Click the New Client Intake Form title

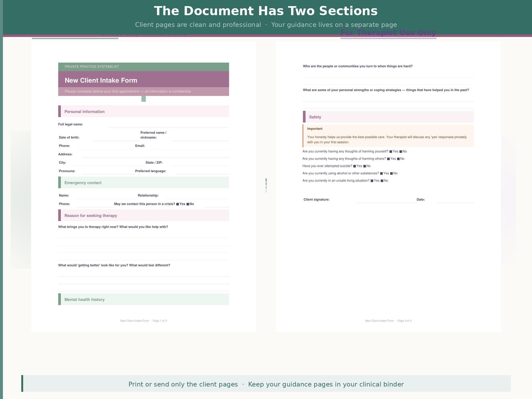101,80
